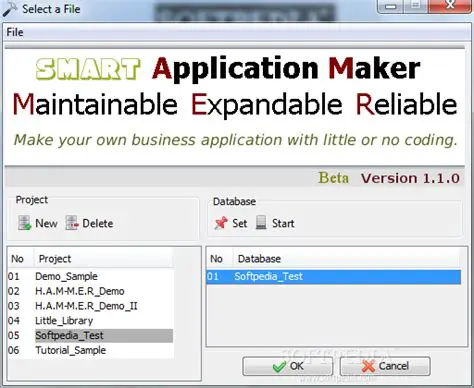This screenshot has height=388, width=474.
Task: Click project number 03 cell
Action: coord(14,306)
